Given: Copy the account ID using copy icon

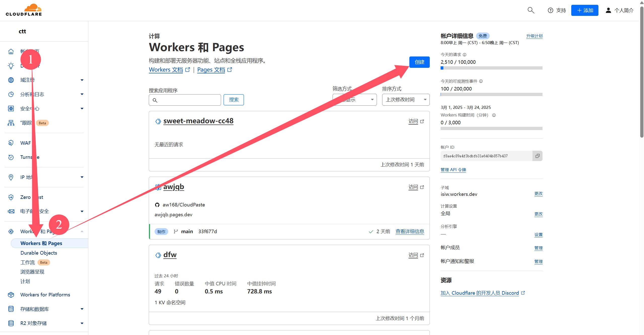Looking at the screenshot, I should tap(537, 156).
